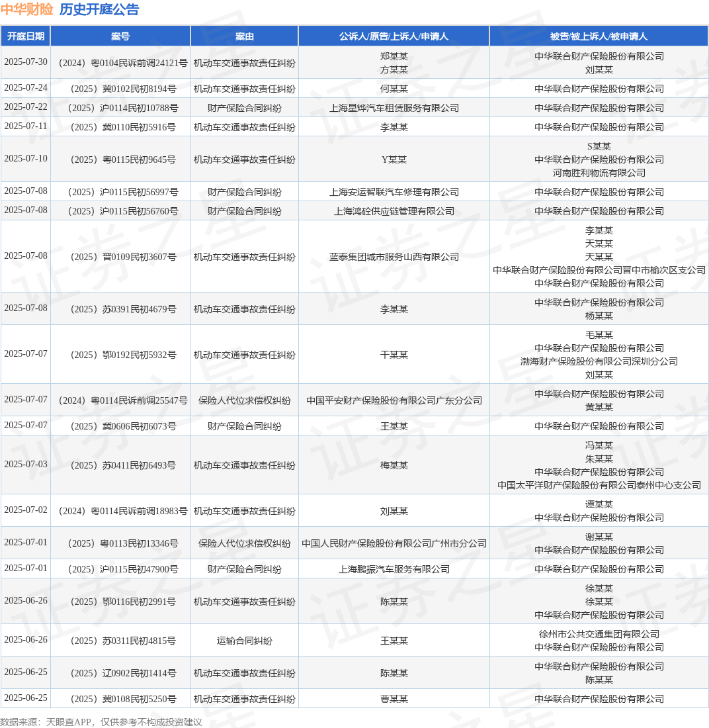Select case number (2024)粤0114民诉前调18983号

pos(120,511)
